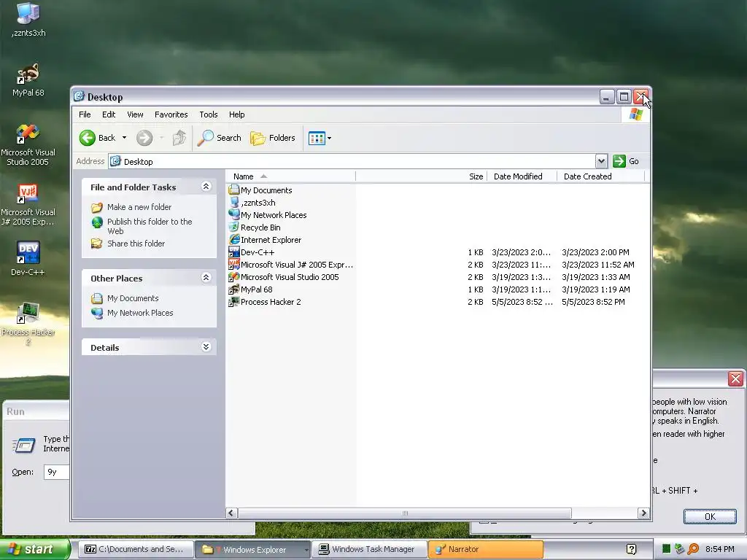Select Microsoft Visual J# 2005 Expr... list icon
This screenshot has width=747, height=560.
click(x=234, y=264)
